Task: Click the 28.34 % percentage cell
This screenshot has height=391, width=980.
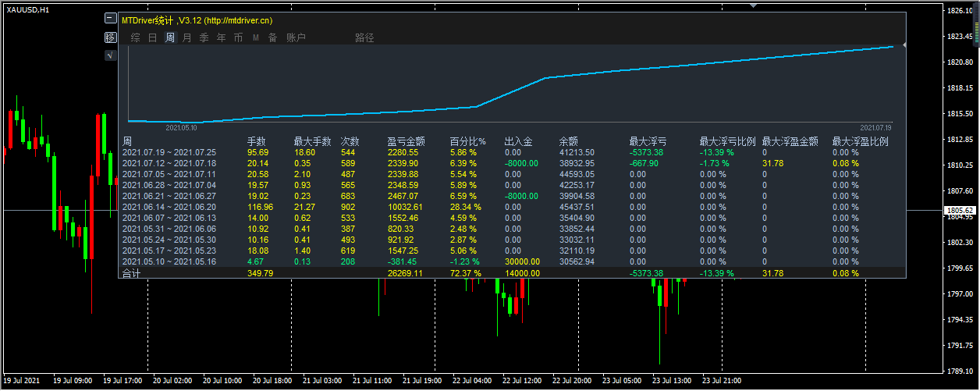Action: tap(466, 207)
